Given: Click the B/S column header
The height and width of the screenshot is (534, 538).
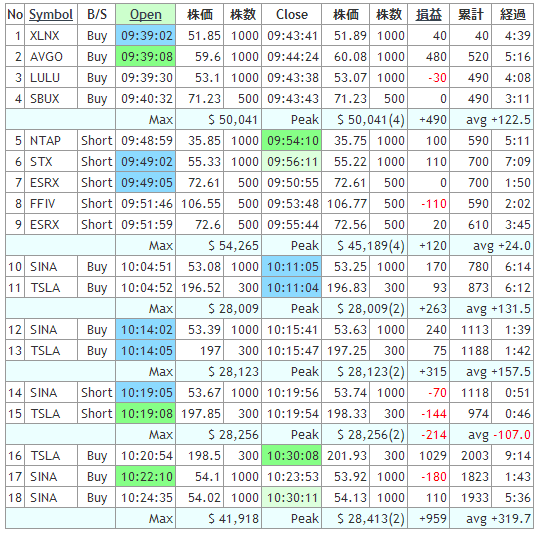Looking at the screenshot, I should pos(97,14).
